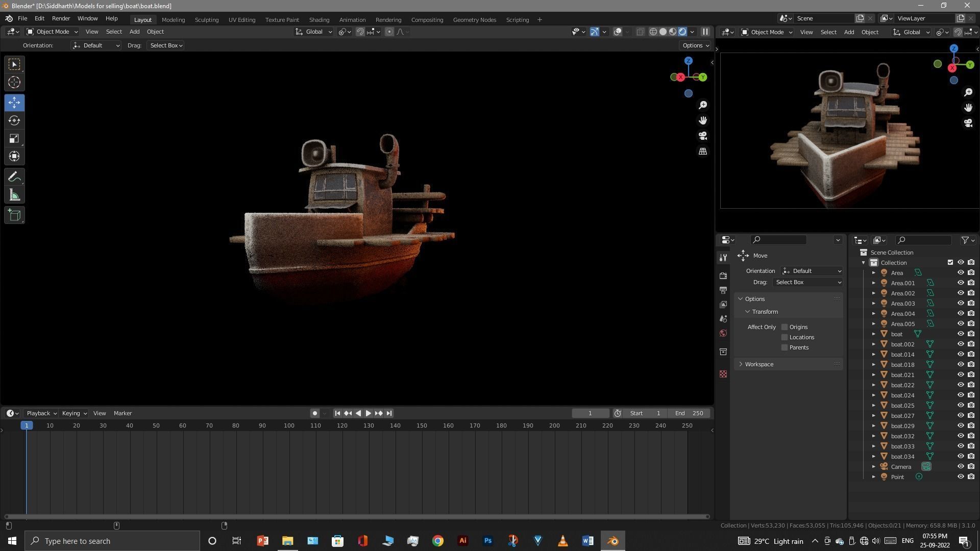Image resolution: width=980 pixels, height=551 pixels.
Task: Play the animation forward
Action: 368,413
